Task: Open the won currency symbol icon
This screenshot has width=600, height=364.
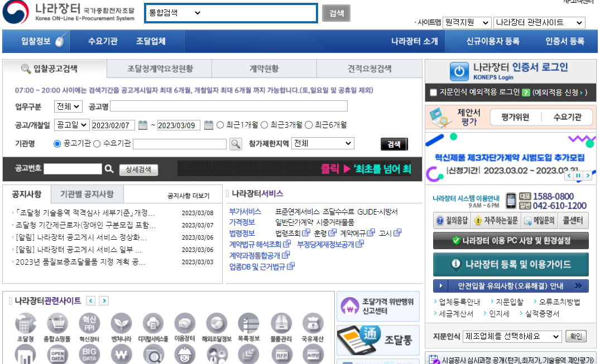Action: [x=121, y=355]
